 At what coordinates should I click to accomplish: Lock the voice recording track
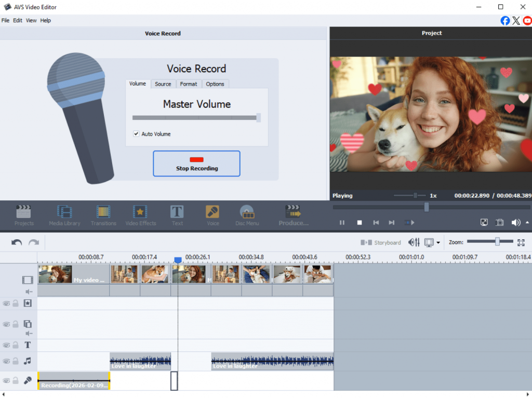click(16, 380)
